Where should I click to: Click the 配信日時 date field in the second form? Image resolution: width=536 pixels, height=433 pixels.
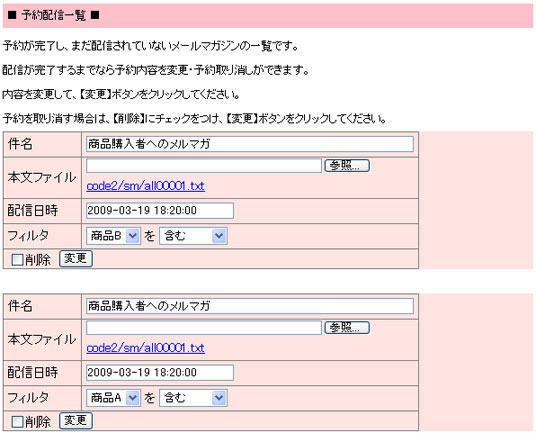[x=160, y=373]
